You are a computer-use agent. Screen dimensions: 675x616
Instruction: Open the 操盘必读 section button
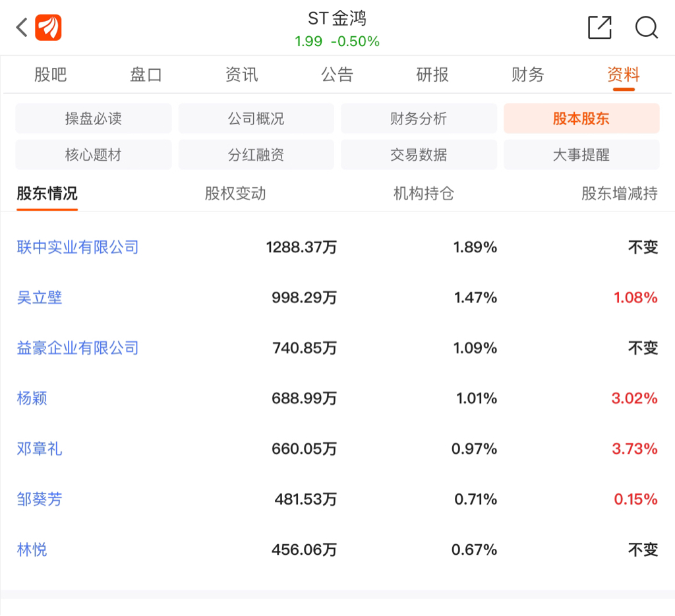click(94, 119)
